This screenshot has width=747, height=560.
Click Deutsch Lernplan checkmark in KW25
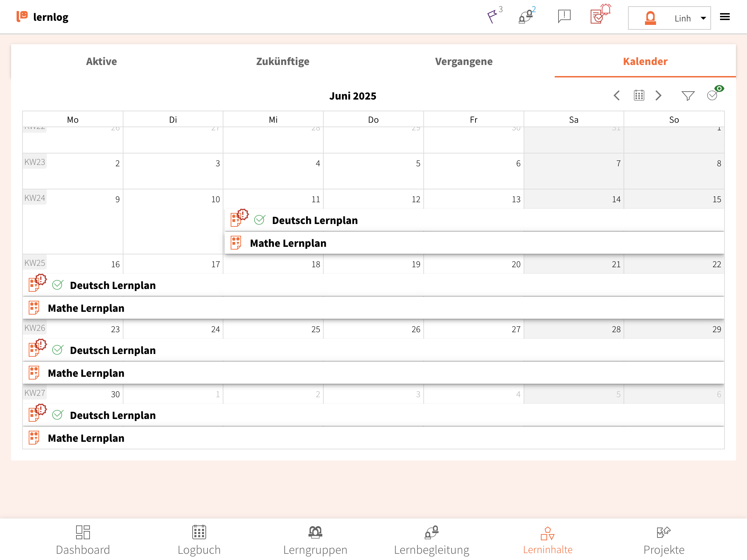[x=57, y=285]
